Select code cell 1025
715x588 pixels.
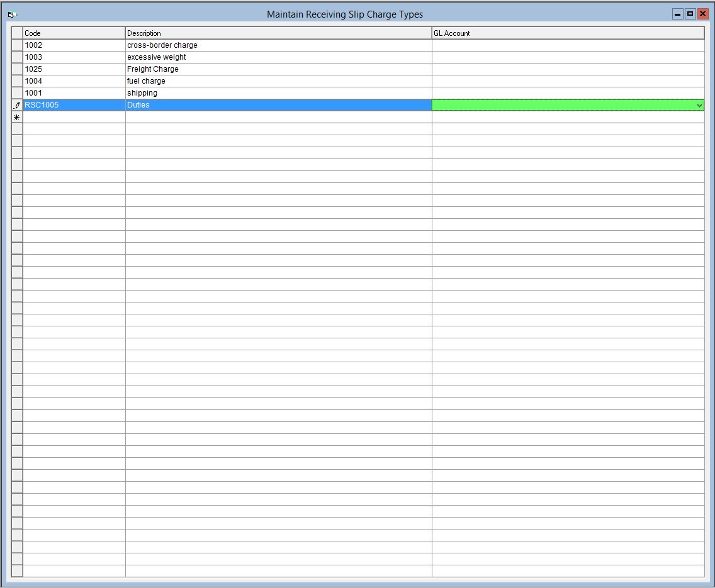pyautogui.click(x=74, y=69)
